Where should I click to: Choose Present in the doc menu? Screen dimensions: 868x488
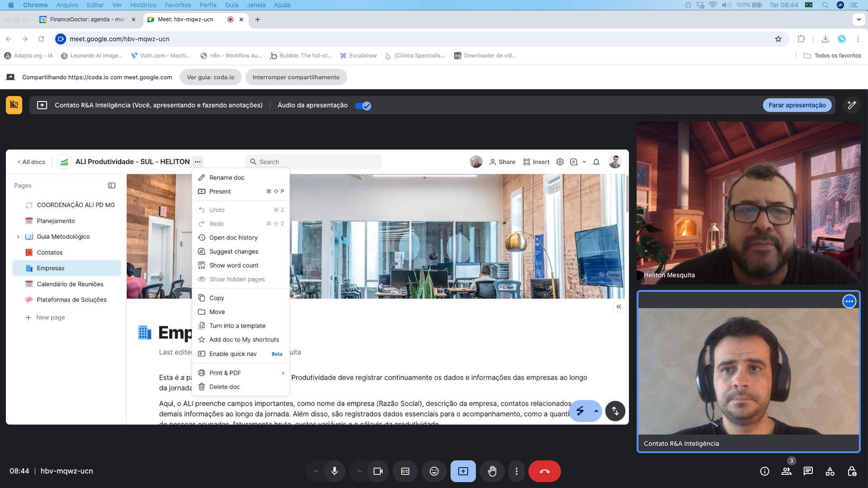pos(241,192)
